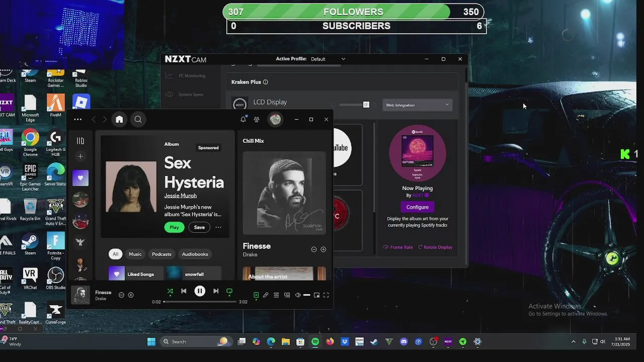Screen dimensions: 644x362
Task: Open Spotify Home page
Action: pyautogui.click(x=119, y=119)
